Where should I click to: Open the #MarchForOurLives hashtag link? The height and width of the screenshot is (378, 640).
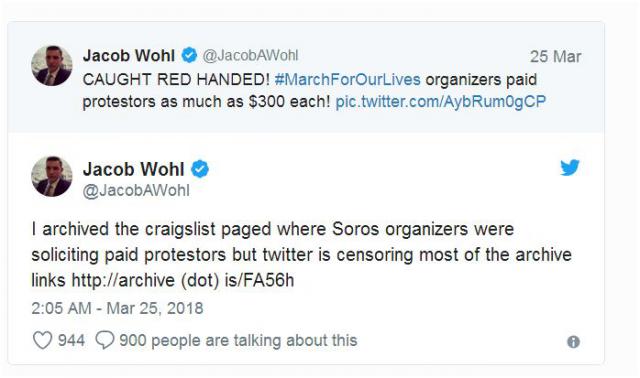coord(348,79)
